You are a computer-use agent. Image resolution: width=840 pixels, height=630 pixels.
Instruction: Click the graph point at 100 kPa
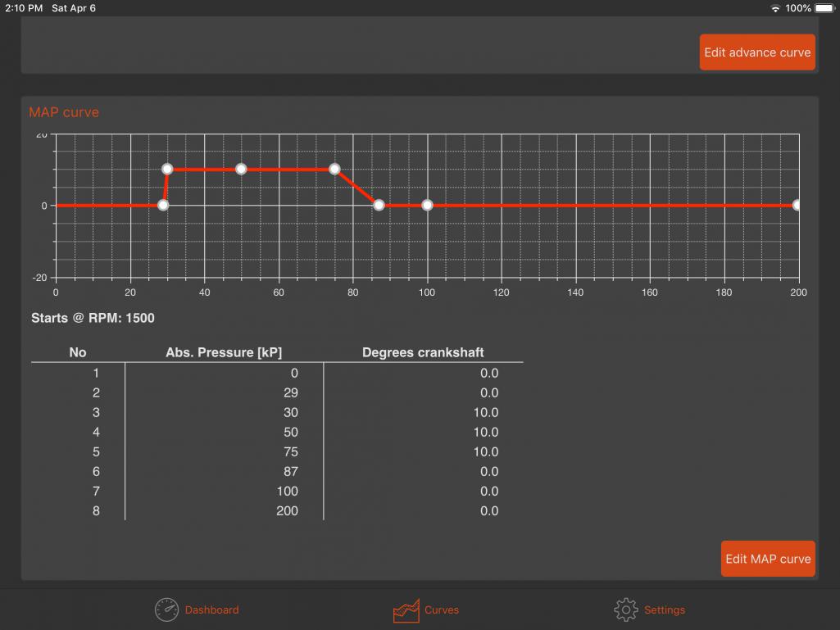point(427,205)
